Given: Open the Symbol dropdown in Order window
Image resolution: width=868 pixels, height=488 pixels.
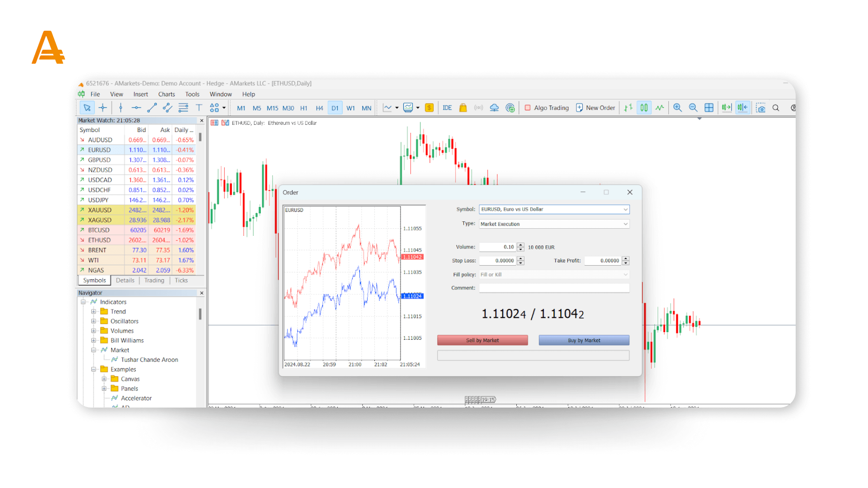Looking at the screenshot, I should click(x=625, y=209).
